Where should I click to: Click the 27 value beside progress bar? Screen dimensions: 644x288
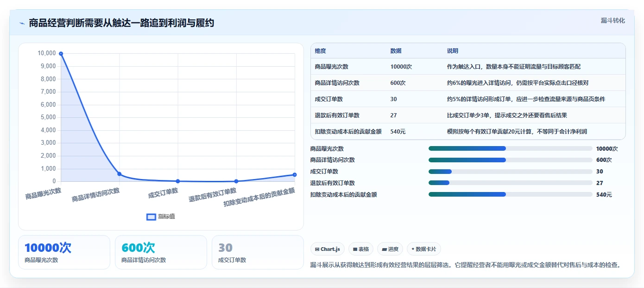[600, 183]
